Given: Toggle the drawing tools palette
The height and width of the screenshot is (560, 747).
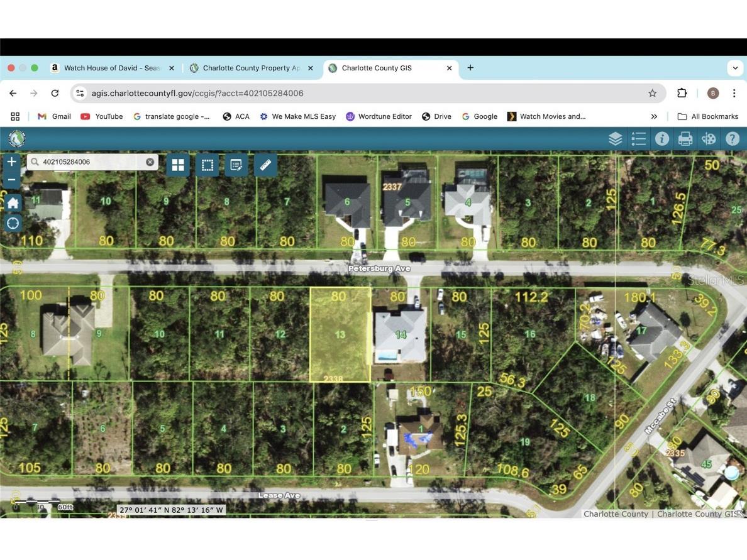Looking at the screenshot, I should tap(709, 138).
